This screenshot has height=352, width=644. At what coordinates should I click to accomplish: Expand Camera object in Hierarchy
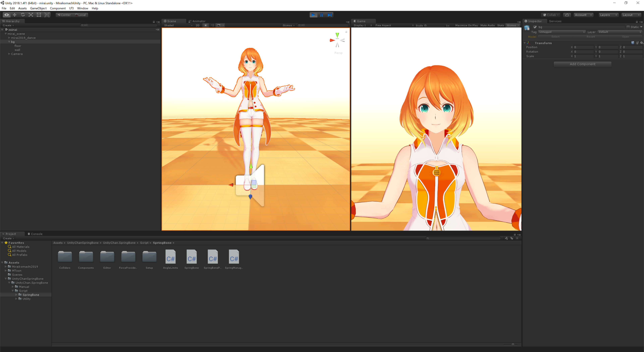[9, 54]
